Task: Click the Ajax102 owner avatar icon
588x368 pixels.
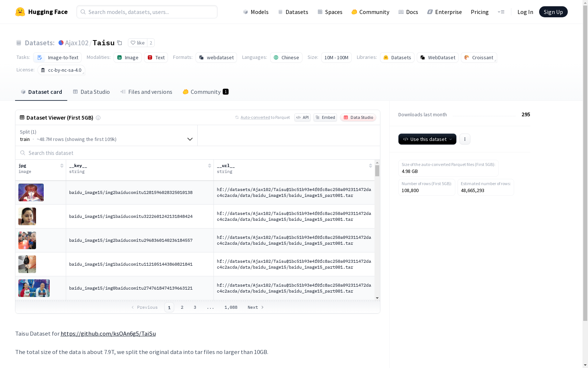Action: pos(61,43)
